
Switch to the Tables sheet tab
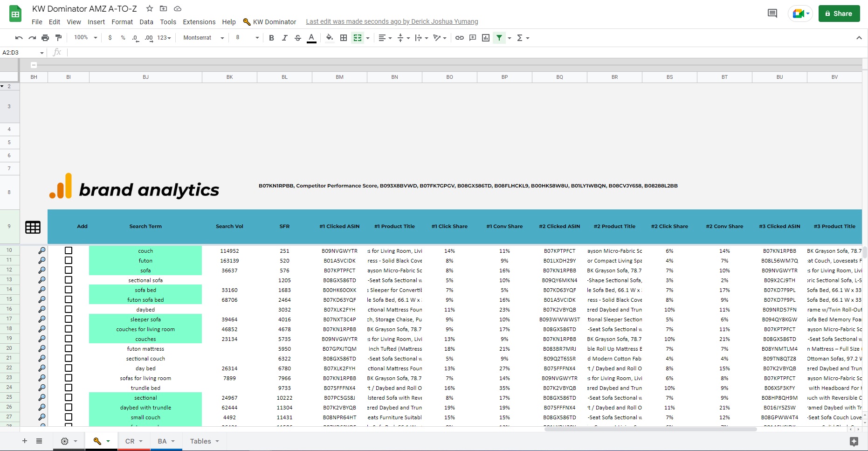[204, 441]
